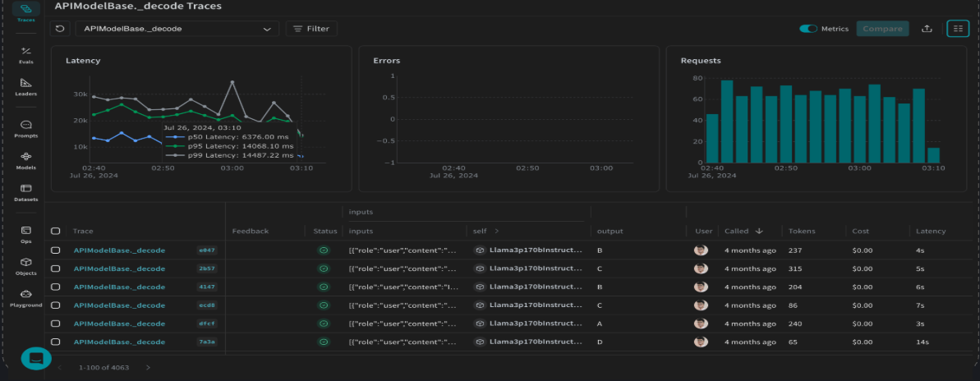Open trace APIModelBase._decode e047
Screen dimensions: 980x381
119,250
